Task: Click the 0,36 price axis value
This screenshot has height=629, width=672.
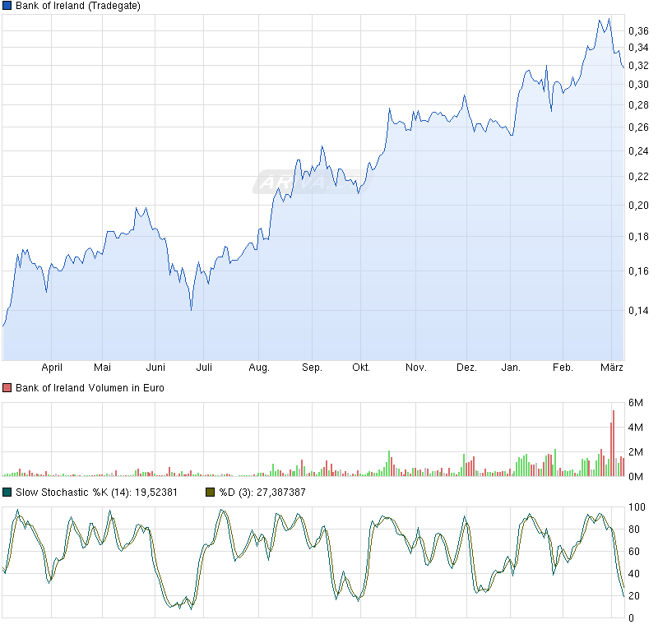Action: coord(638,31)
